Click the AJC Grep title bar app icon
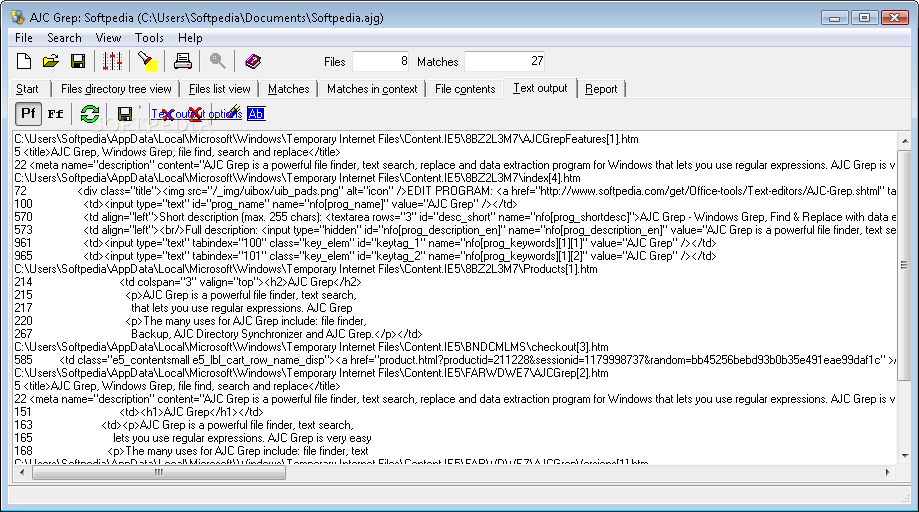This screenshot has height=512, width=919. tap(18, 18)
